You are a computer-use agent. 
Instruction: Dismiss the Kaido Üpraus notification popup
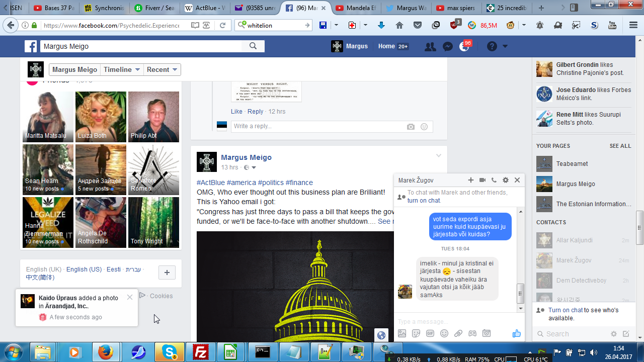click(130, 297)
